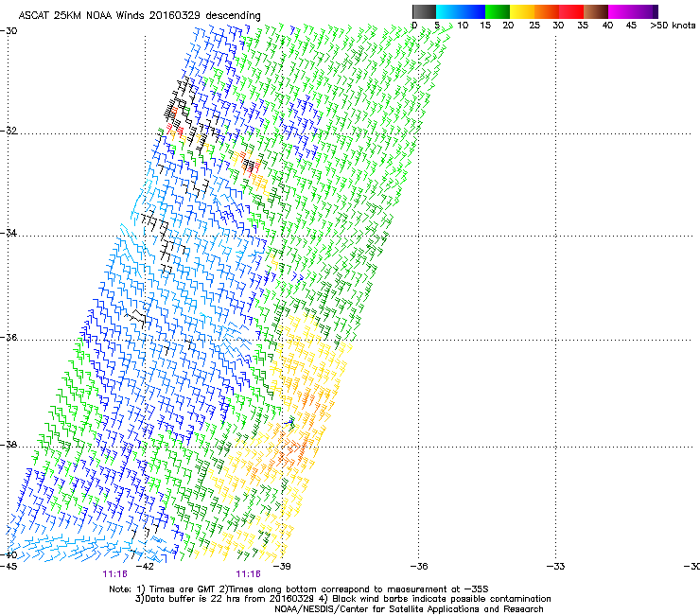The image size is (700, 615).
Task: Click the note line starting 'Note: 1) Times are GMT'
Action: (299, 589)
